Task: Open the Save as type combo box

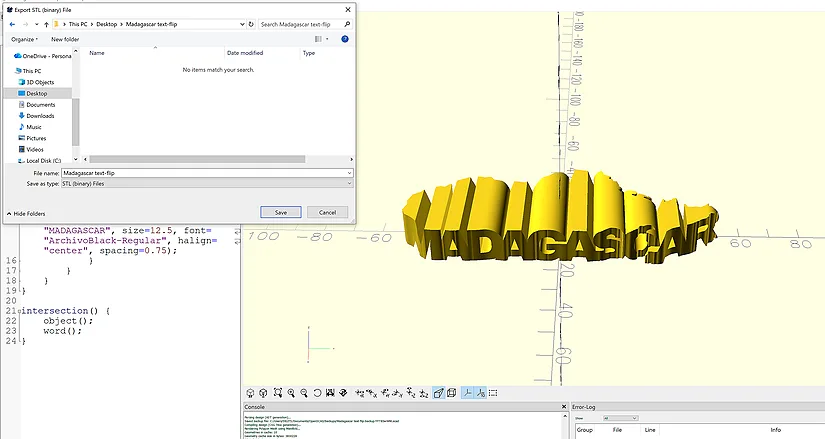Action: (x=207, y=184)
